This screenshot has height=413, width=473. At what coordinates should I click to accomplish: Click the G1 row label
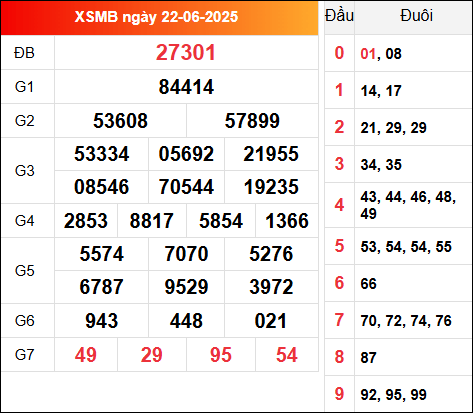click(24, 87)
